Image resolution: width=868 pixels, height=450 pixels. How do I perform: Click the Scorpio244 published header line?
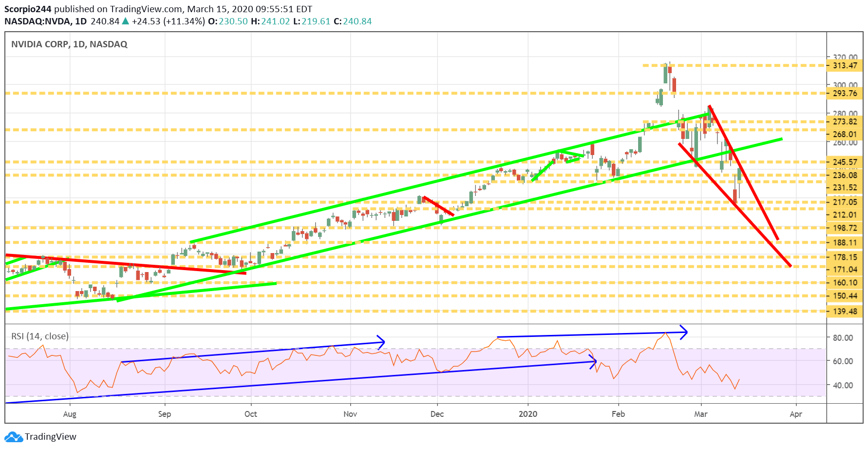point(158,9)
